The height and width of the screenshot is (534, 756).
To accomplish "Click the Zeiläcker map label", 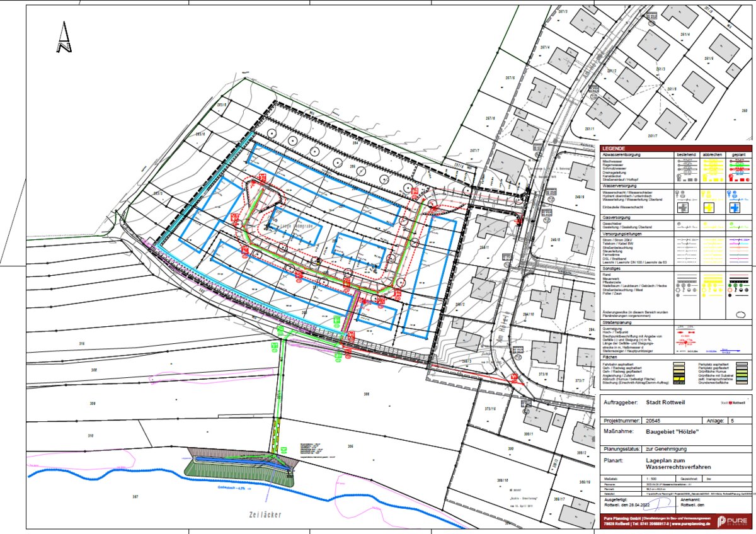I will pos(252,514).
